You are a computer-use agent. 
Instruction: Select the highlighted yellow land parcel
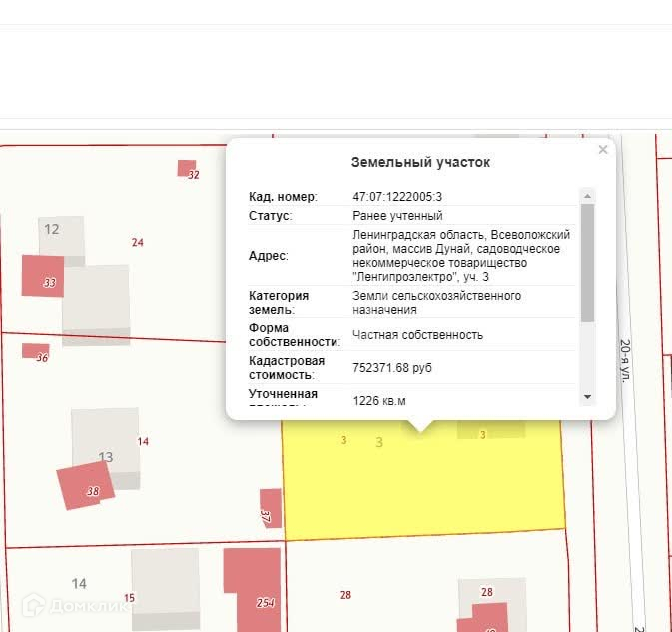pos(422,480)
